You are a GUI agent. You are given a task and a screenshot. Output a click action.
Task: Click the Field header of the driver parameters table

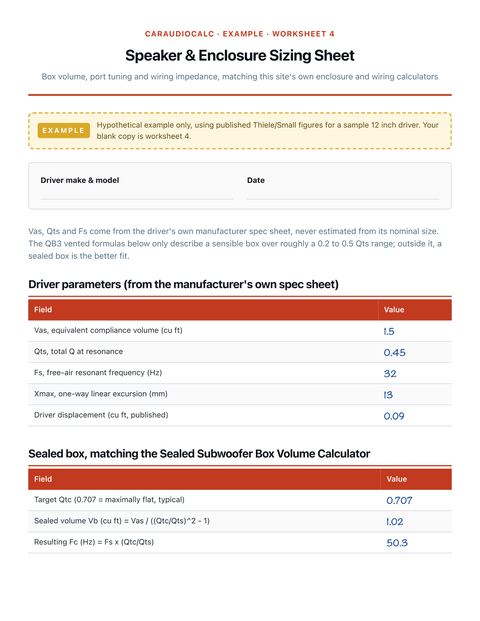pos(43,310)
